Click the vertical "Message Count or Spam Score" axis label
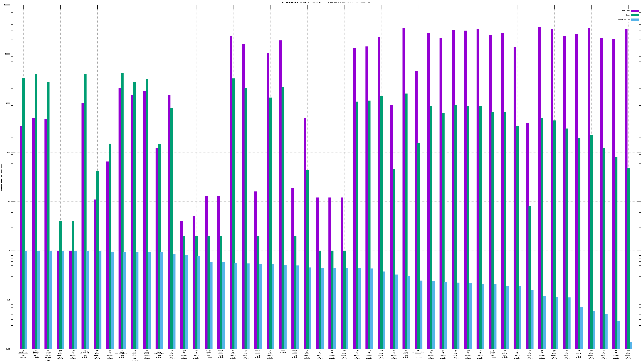 pyautogui.click(x=1, y=177)
